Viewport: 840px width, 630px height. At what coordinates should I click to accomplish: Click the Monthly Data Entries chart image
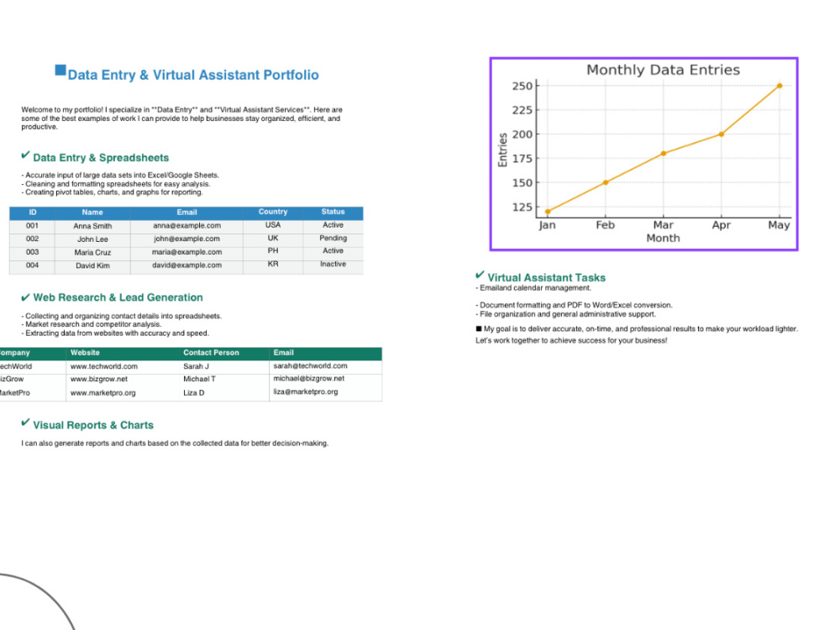coord(644,154)
